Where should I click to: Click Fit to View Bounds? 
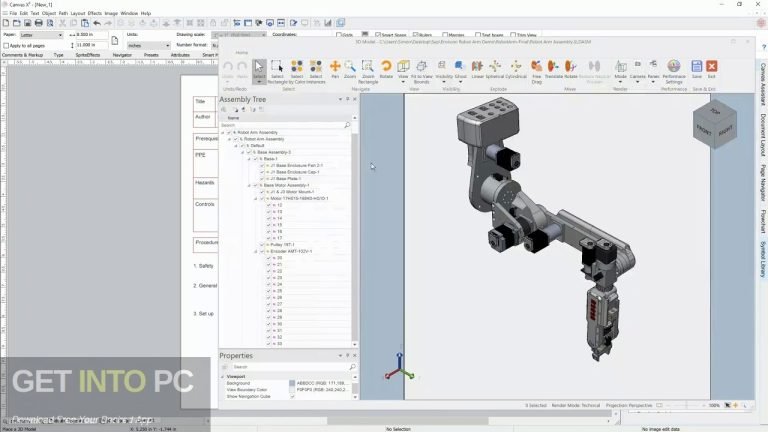pyautogui.click(x=421, y=68)
